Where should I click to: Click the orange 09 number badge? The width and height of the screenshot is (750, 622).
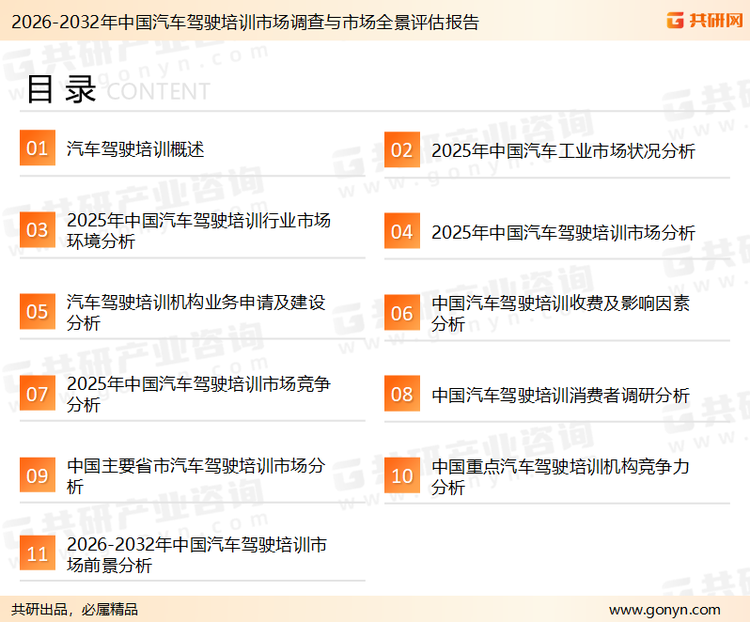tap(37, 475)
